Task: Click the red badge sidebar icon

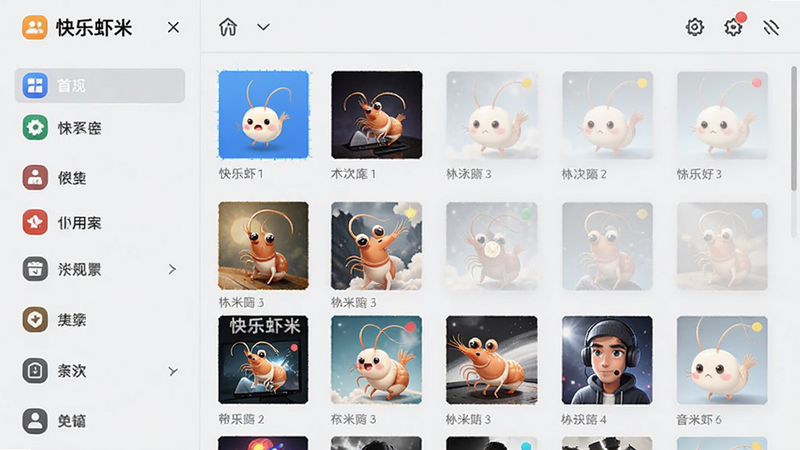Action: point(35,222)
